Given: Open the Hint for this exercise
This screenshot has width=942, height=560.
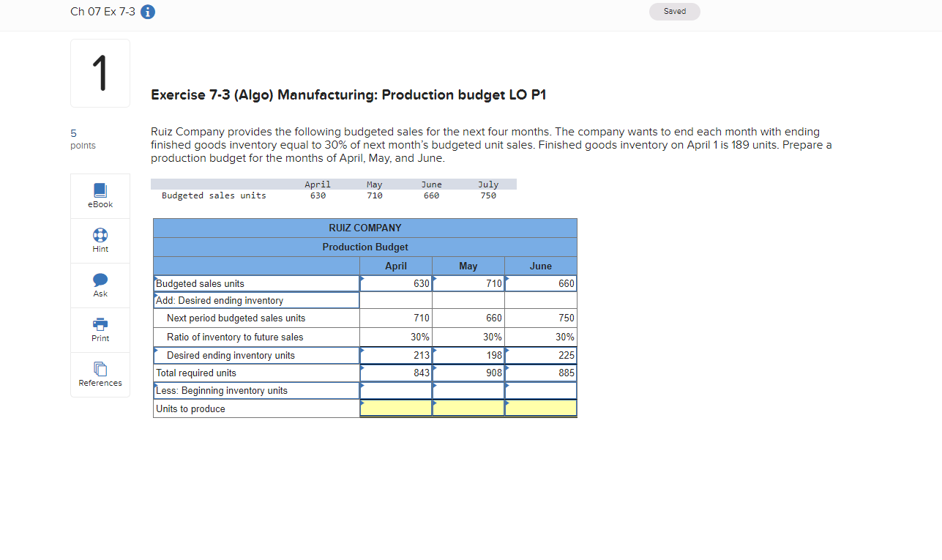Looking at the screenshot, I should click(100, 240).
